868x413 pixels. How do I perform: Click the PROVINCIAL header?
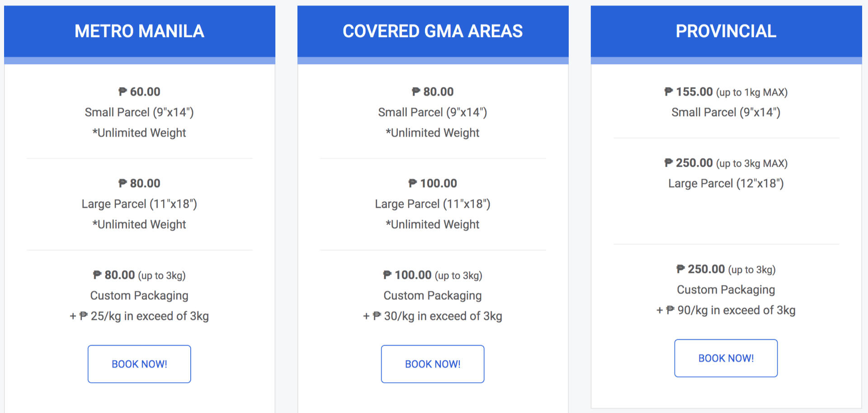726,31
